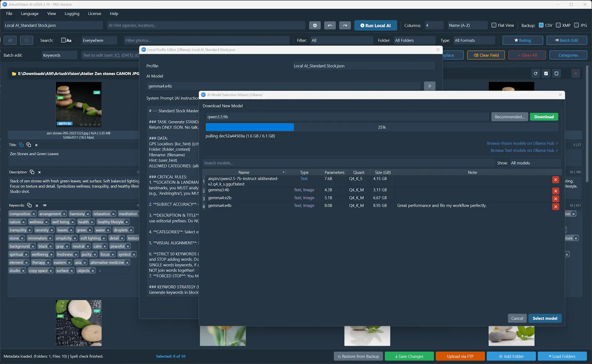Click the blue copy icon next to Title
This screenshot has width=592, height=364.
pyautogui.click(x=21, y=145)
